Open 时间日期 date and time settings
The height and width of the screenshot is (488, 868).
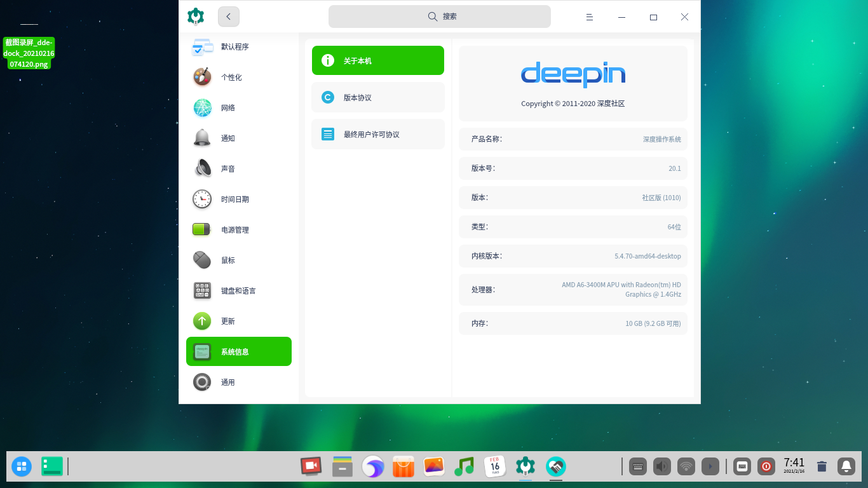[239, 200]
